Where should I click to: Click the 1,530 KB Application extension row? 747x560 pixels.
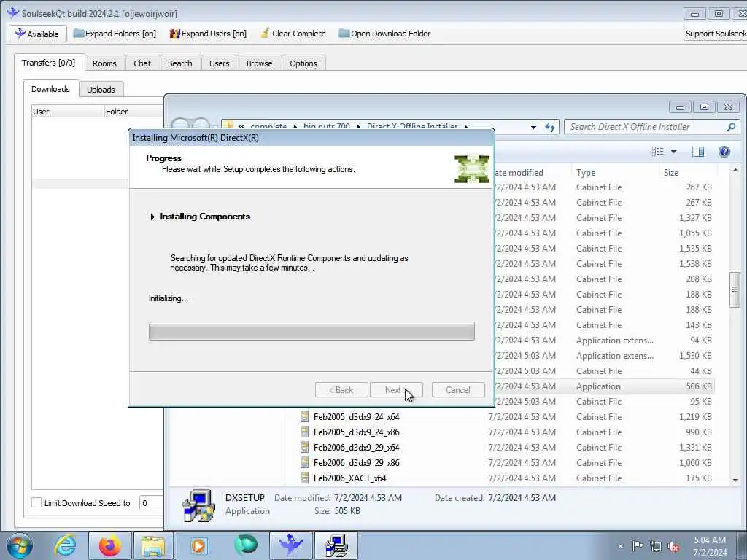(x=604, y=356)
